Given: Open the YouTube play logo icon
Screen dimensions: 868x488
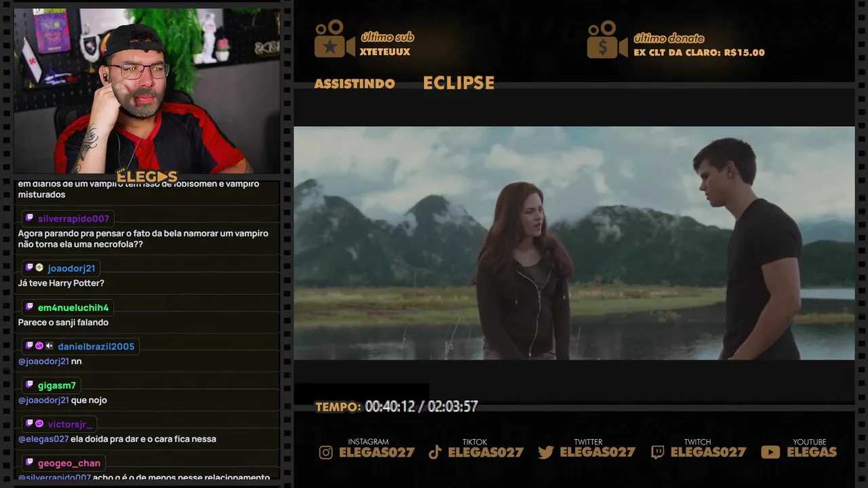Looking at the screenshot, I should click(x=770, y=452).
